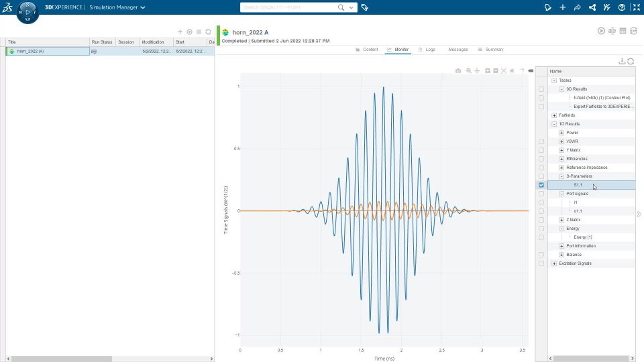This screenshot has width=644, height=362.
Task: Select the horn_2022 (A) row
Action: (110, 52)
